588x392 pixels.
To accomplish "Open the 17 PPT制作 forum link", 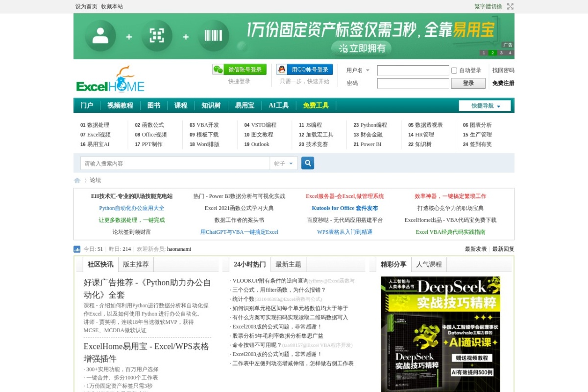I will (148, 144).
